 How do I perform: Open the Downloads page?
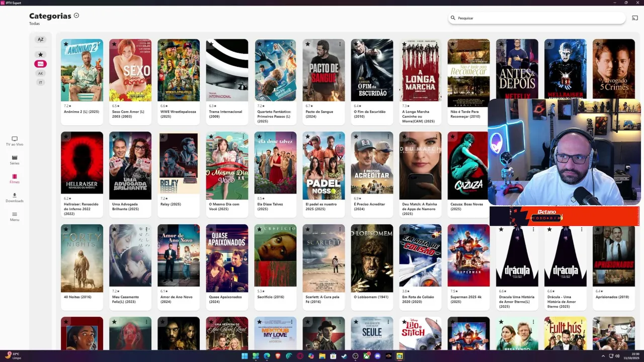15,198
